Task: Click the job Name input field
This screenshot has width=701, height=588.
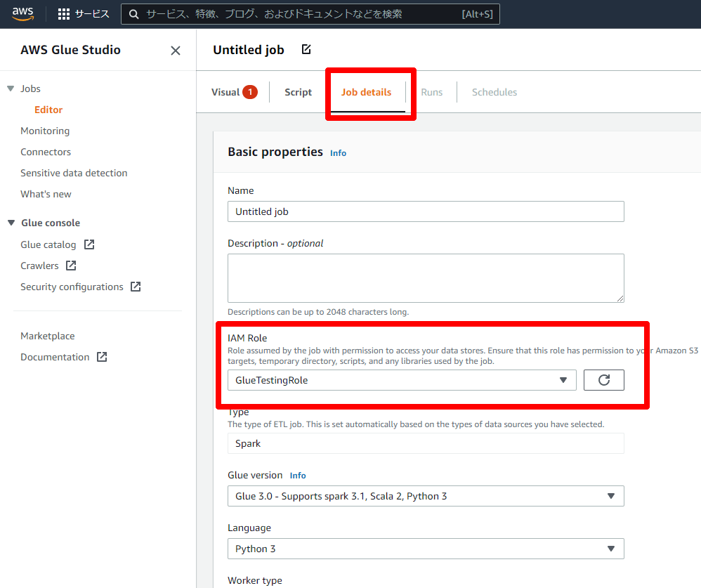Action: pos(426,211)
